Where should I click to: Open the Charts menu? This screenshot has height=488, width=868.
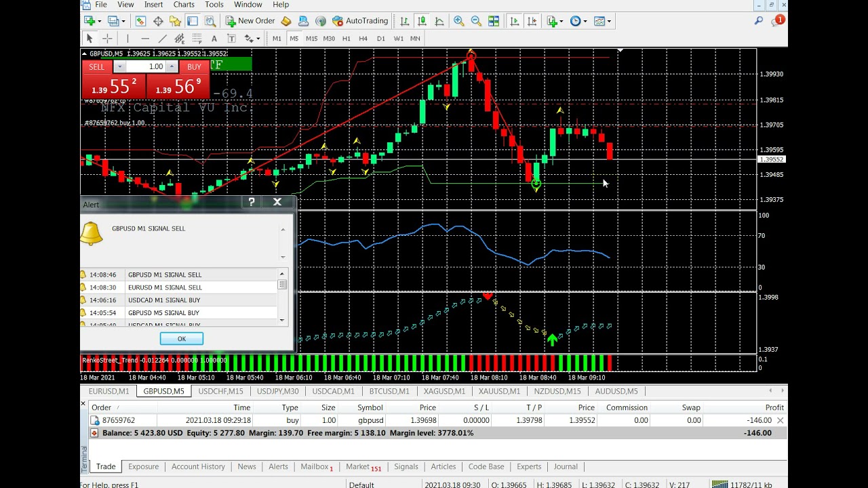click(x=184, y=5)
